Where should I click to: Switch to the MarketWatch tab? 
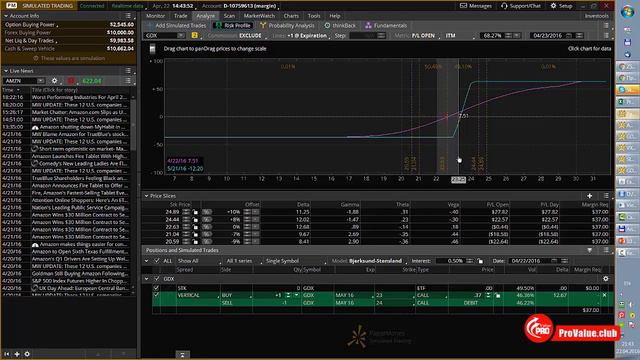pos(259,16)
